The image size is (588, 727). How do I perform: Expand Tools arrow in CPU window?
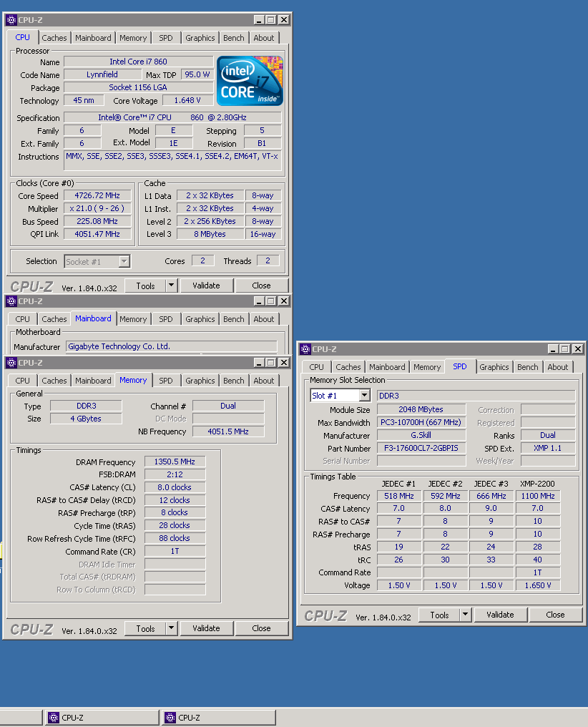pyautogui.click(x=172, y=286)
